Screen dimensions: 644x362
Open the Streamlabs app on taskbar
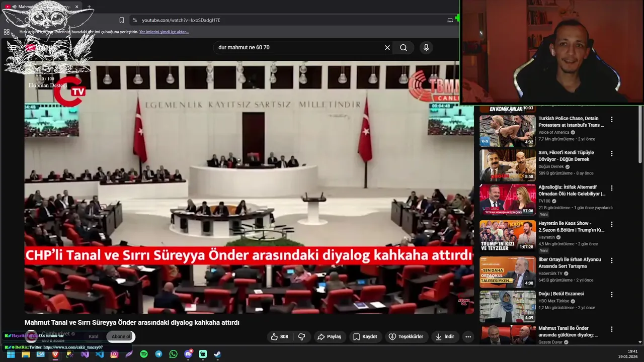point(203,354)
